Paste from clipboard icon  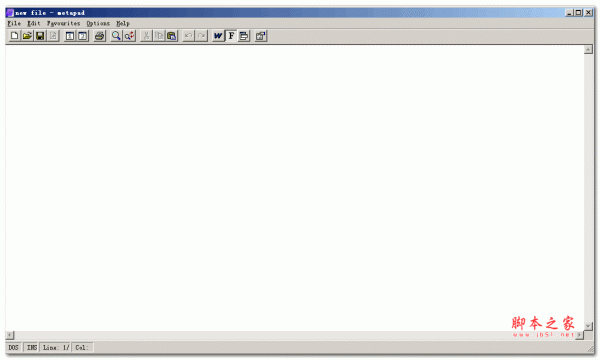172,36
